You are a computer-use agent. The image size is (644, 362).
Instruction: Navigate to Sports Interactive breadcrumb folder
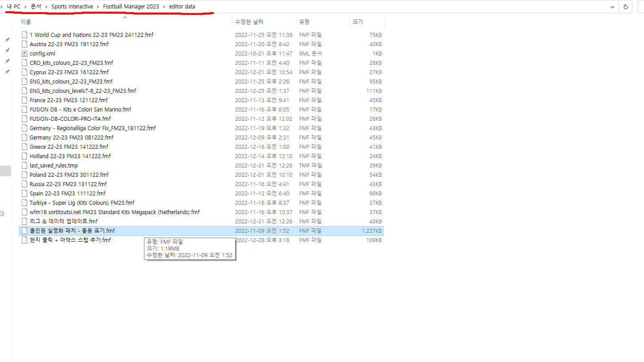[72, 7]
